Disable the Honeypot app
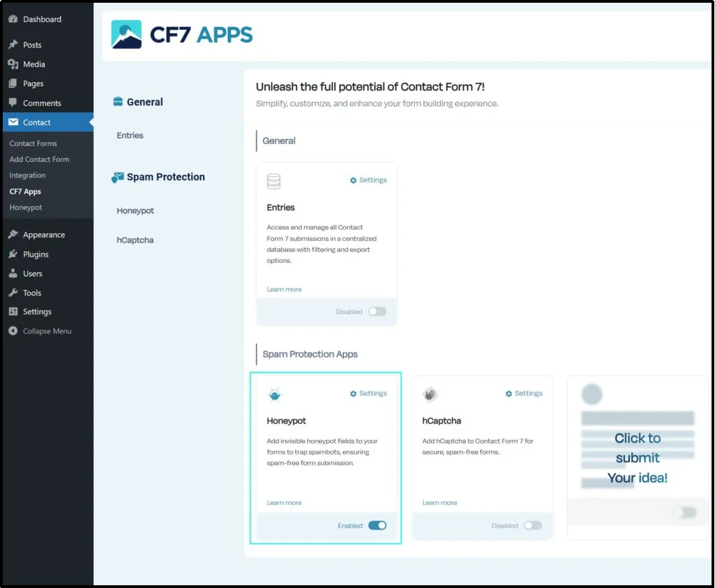The image size is (715, 588). (x=378, y=525)
